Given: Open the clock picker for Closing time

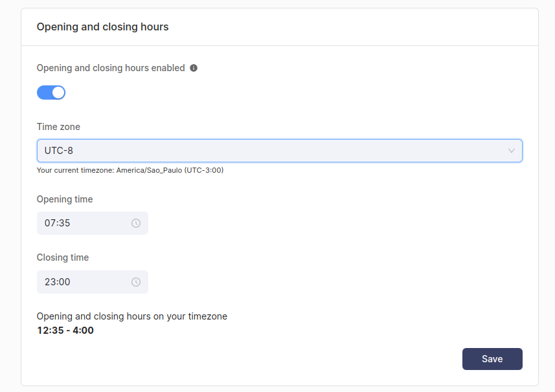Looking at the screenshot, I should tap(136, 281).
